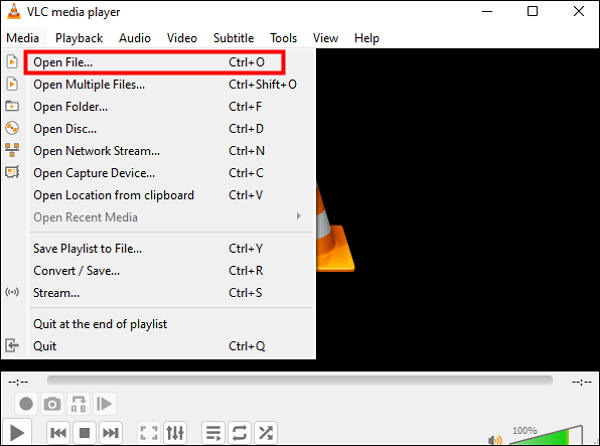This screenshot has height=446, width=600.
Task: Toggle the playlist view
Action: 213,433
